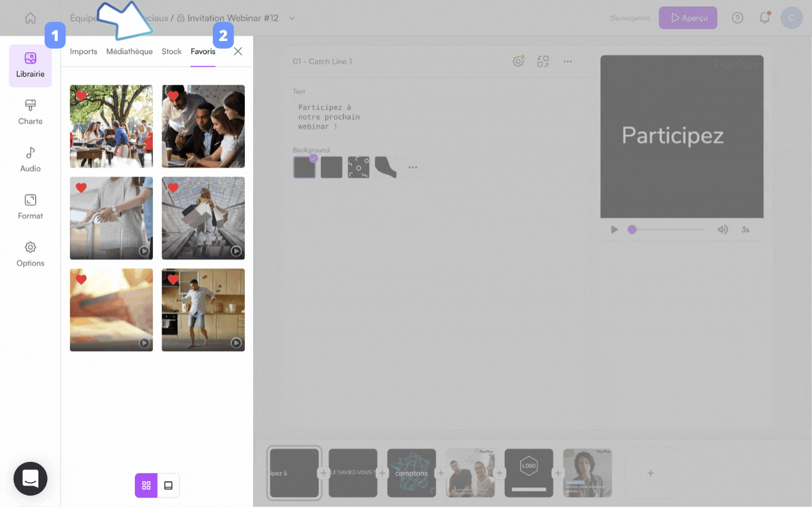Add a new scene at the end
This screenshot has width=812, height=507.
pos(651,473)
